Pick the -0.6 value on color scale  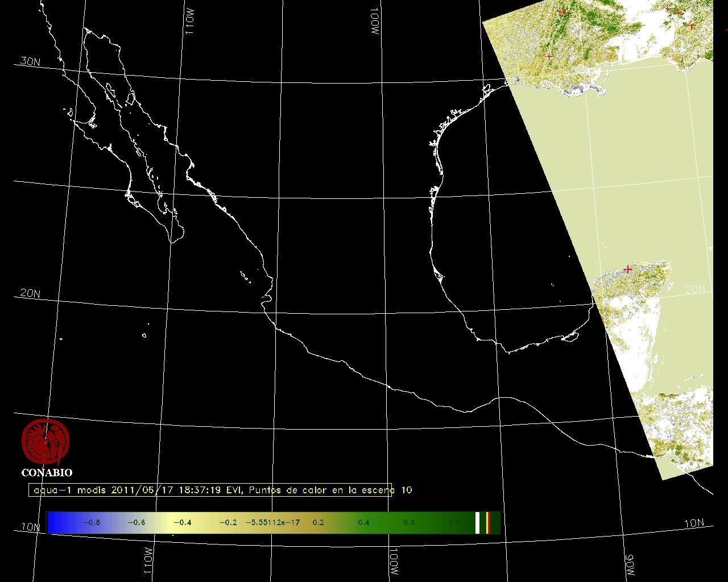point(136,522)
